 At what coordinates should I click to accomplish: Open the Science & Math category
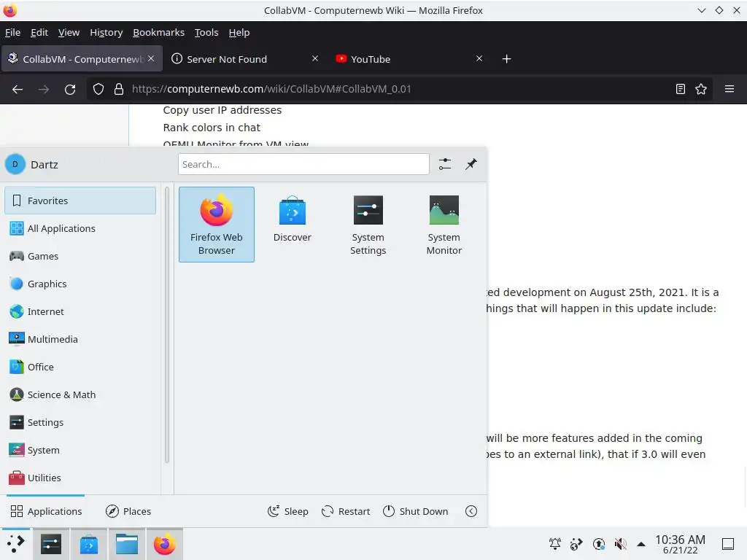click(x=80, y=394)
